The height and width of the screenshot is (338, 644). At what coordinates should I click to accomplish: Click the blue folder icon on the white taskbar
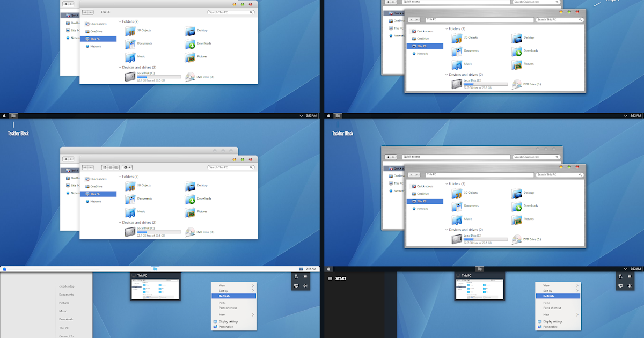[x=155, y=269]
